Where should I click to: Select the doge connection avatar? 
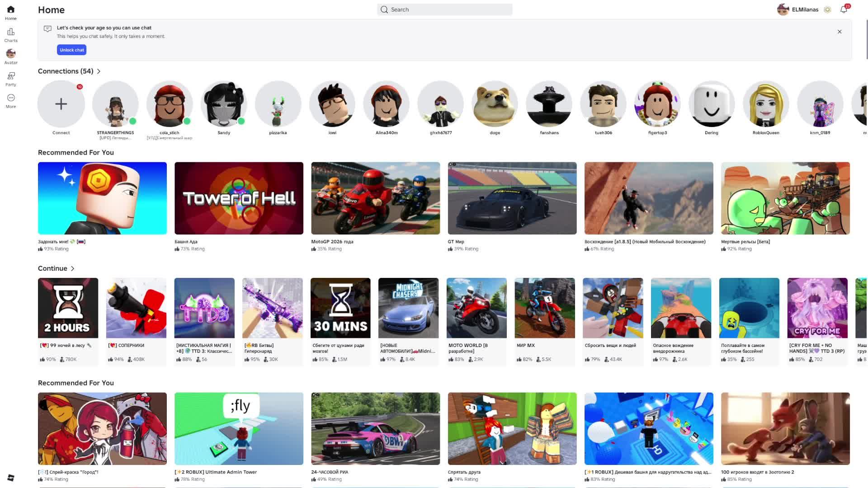point(495,104)
